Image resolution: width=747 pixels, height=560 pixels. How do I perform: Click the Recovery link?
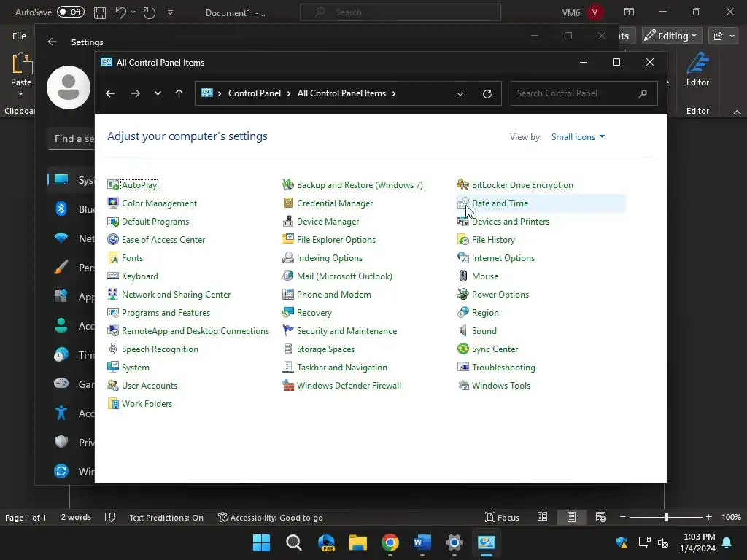314,312
